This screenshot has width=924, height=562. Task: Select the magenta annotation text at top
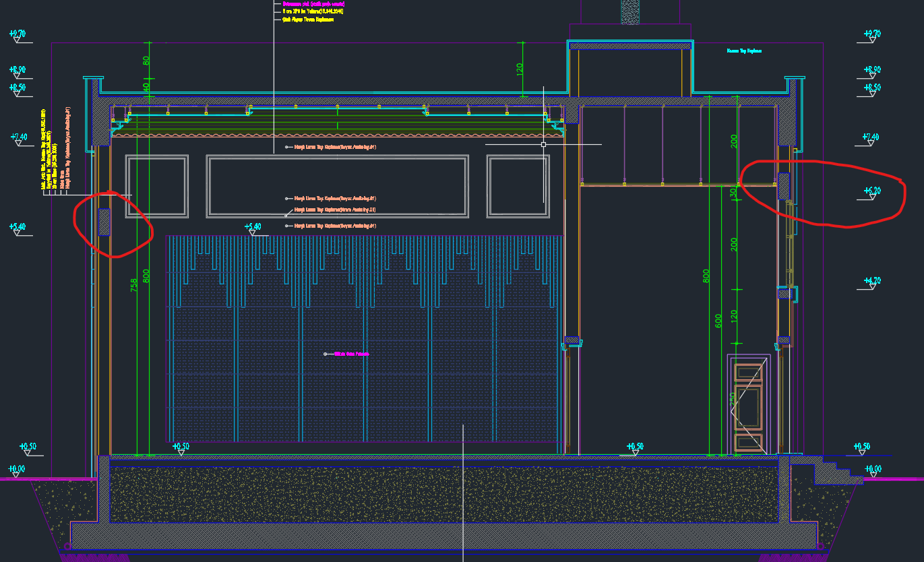pyautogui.click(x=314, y=3)
